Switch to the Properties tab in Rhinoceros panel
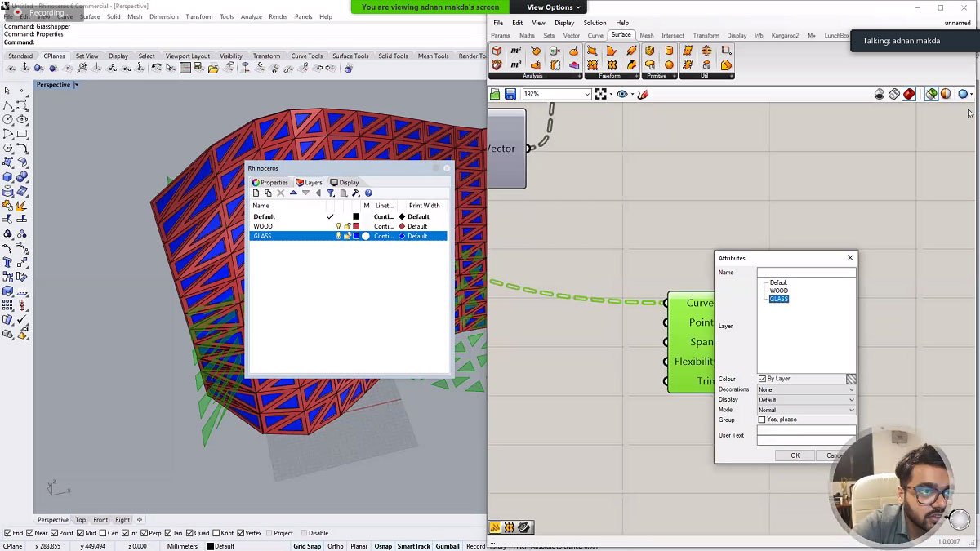 270,182
